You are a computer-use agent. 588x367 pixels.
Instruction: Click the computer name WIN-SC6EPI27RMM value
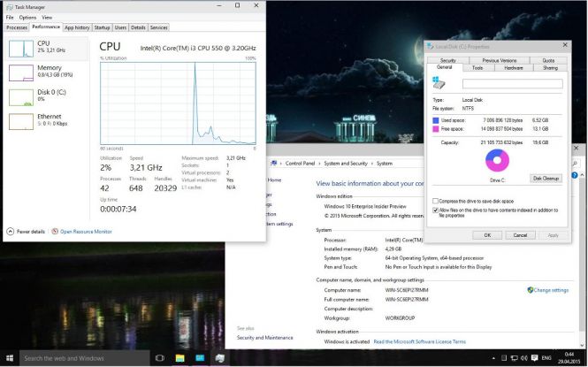pos(407,290)
